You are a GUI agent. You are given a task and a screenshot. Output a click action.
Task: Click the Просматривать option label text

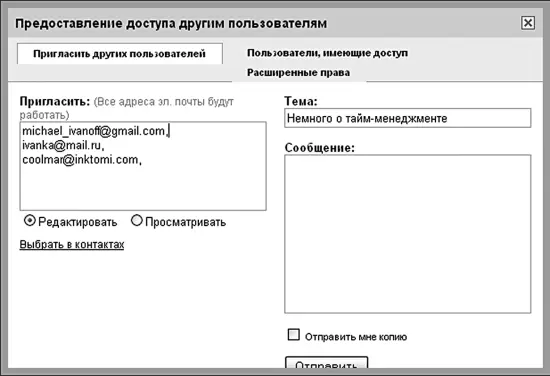(186, 222)
